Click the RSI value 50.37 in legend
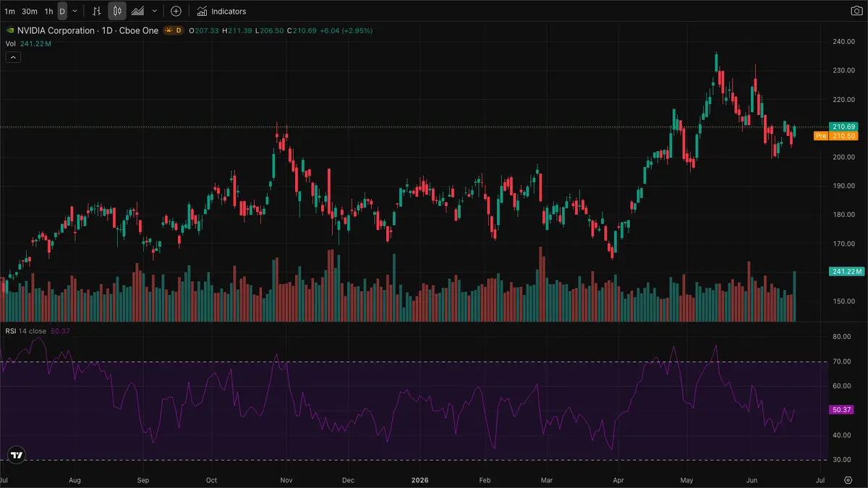Viewport: 868px width, 488px height. [x=60, y=331]
